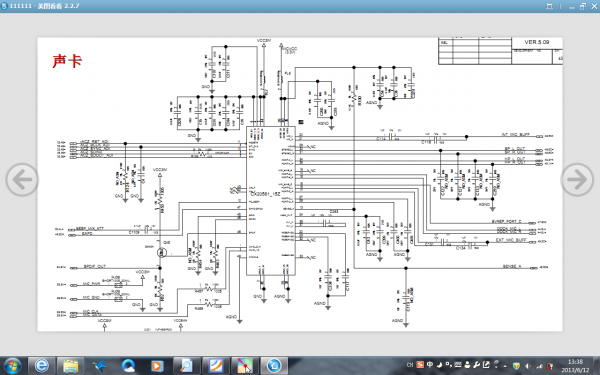
Task: Go to the previous image with left arrow
Action: click(22, 179)
